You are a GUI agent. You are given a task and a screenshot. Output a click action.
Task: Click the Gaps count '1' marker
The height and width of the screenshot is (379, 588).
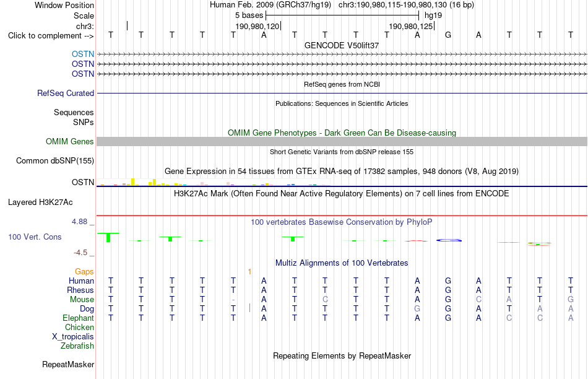pyautogui.click(x=250, y=272)
